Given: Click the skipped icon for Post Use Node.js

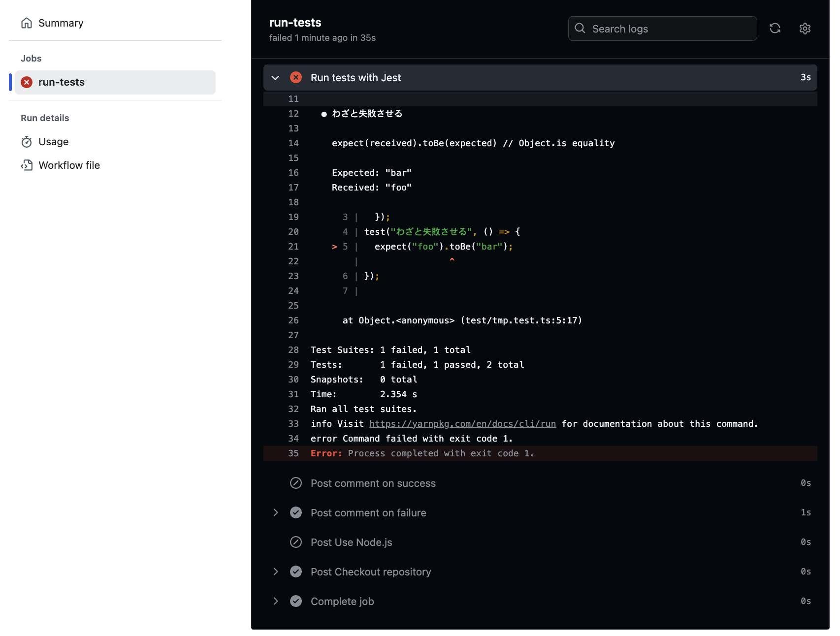Looking at the screenshot, I should click(x=296, y=542).
